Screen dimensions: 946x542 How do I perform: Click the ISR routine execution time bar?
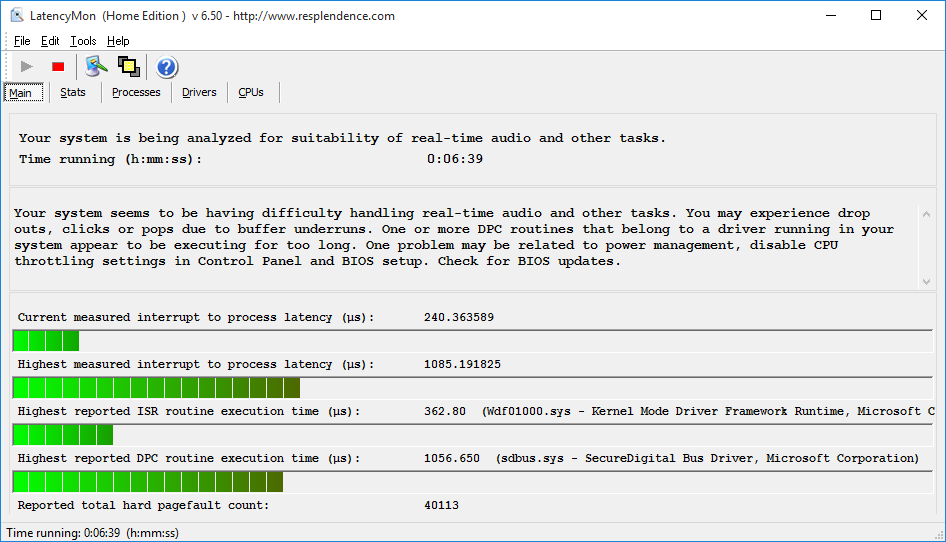[472, 435]
